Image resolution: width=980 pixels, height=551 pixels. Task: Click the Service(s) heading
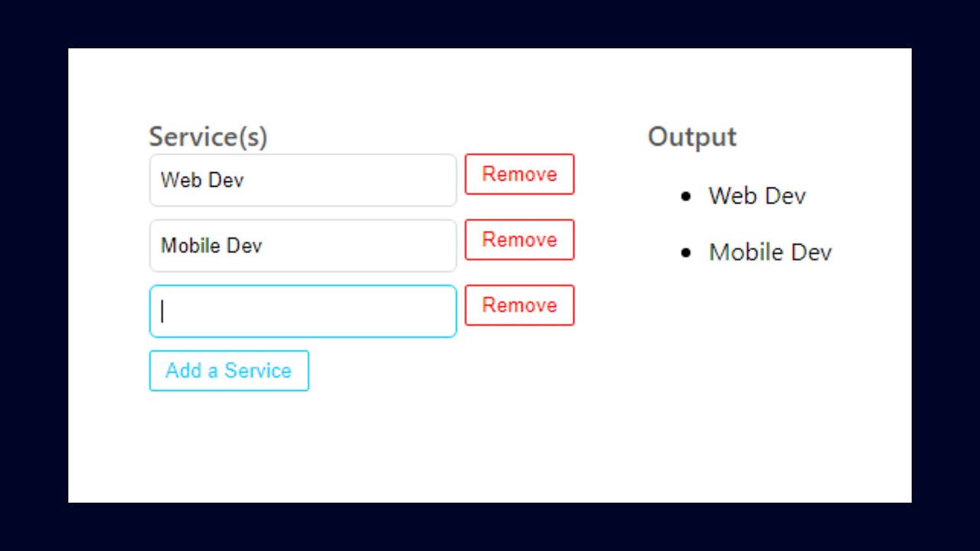pyautogui.click(x=208, y=137)
